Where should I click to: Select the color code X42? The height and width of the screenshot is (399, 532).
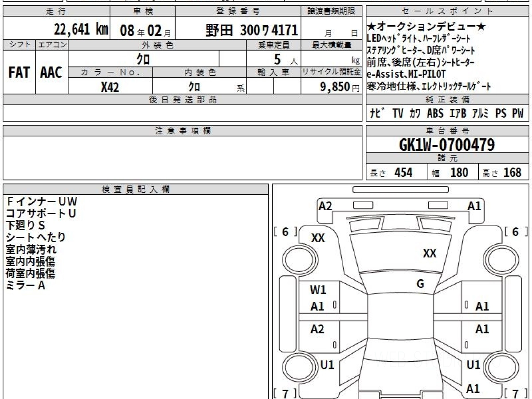pyautogui.click(x=110, y=87)
